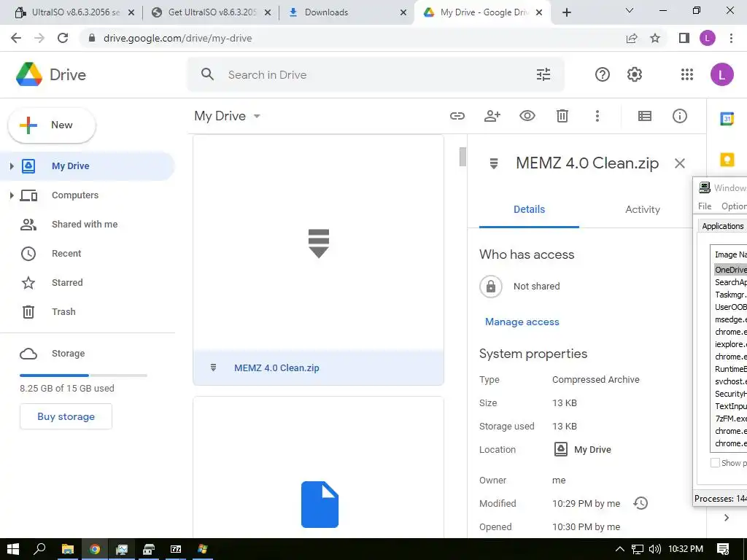
Task: Open Google Keep side panel icon
Action: pos(727,159)
